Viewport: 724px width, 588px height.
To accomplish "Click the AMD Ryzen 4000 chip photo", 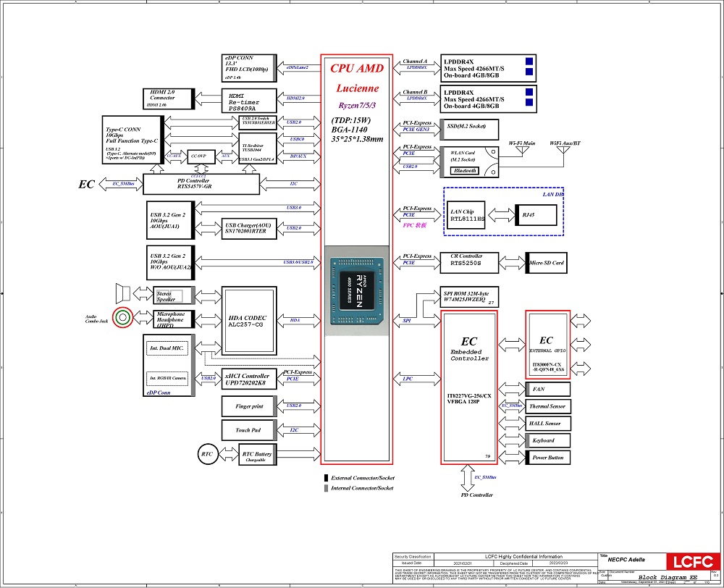I will click(356, 290).
